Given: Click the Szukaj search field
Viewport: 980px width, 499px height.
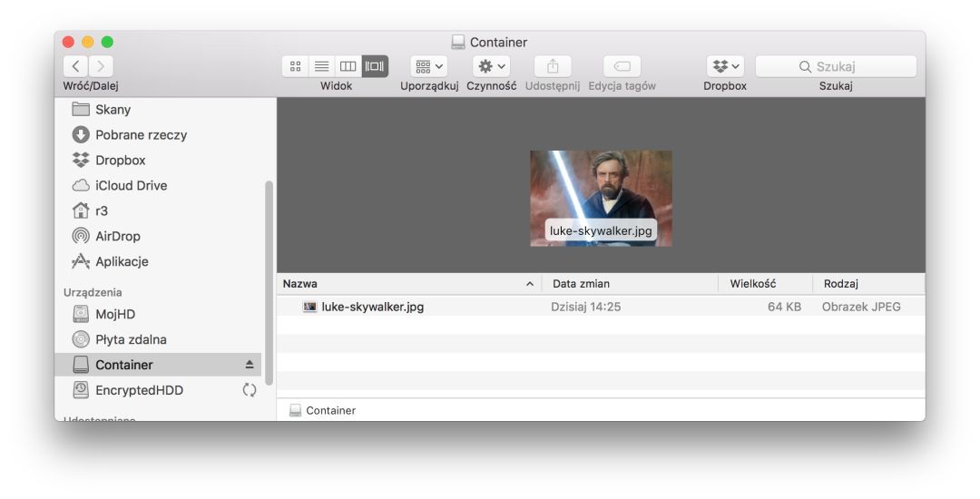Looking at the screenshot, I should (x=836, y=66).
